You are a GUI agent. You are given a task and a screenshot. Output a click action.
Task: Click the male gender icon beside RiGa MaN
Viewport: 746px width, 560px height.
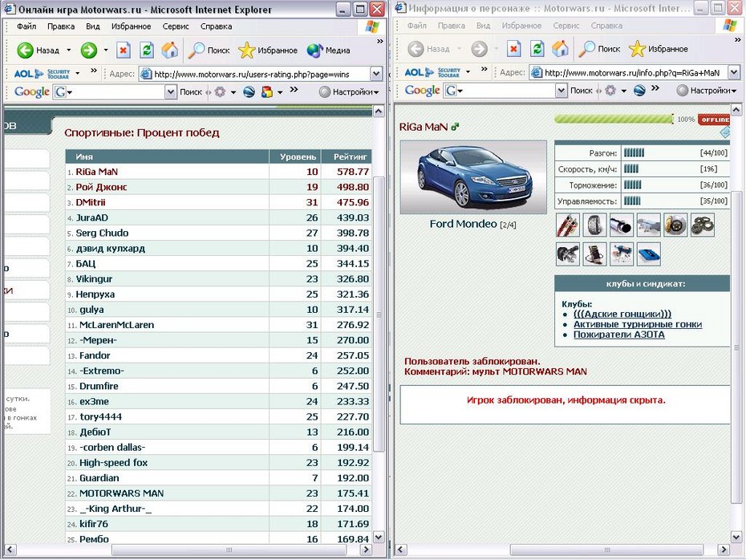[x=456, y=127]
